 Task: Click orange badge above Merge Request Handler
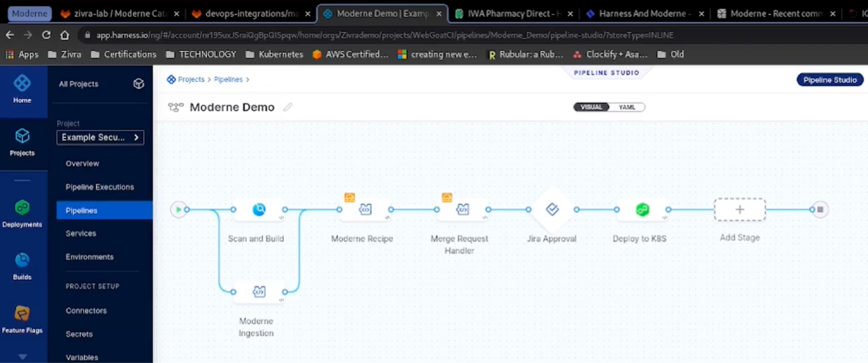click(446, 197)
